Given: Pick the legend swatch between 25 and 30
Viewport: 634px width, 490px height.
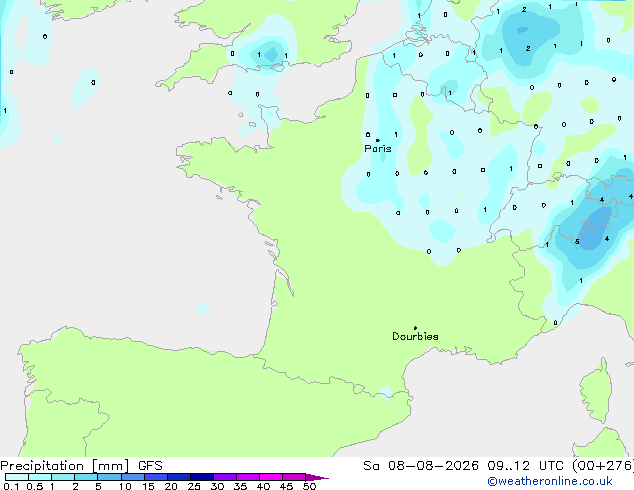Looking at the screenshot, I should coord(202,477).
